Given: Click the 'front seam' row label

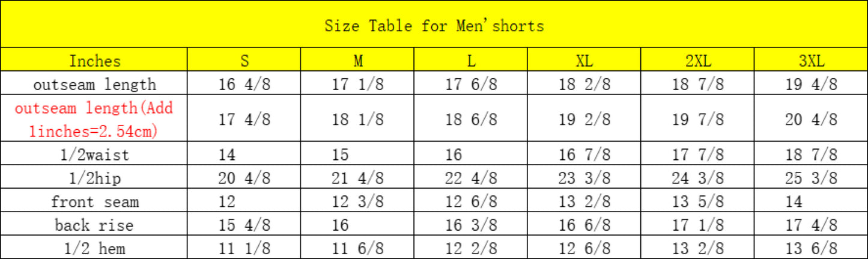Looking at the screenshot, I should point(95,201).
